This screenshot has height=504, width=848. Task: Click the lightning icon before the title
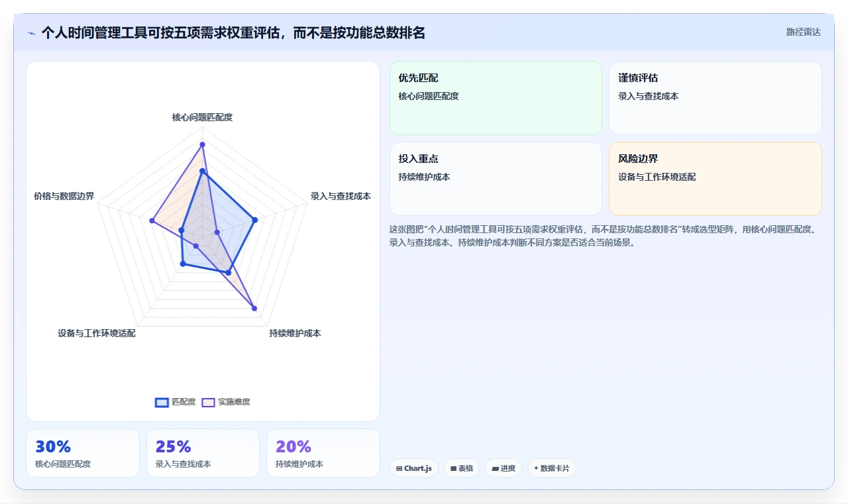click(x=32, y=32)
